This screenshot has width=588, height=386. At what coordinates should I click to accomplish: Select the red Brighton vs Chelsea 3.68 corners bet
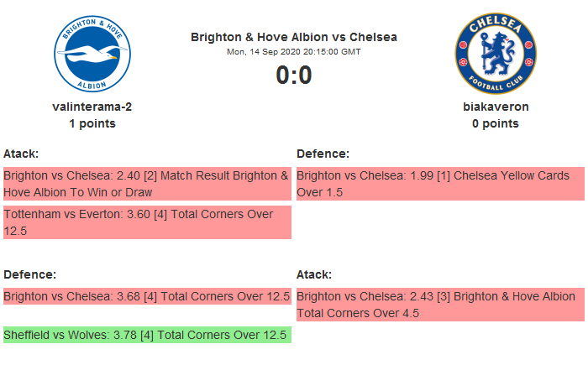point(147,296)
